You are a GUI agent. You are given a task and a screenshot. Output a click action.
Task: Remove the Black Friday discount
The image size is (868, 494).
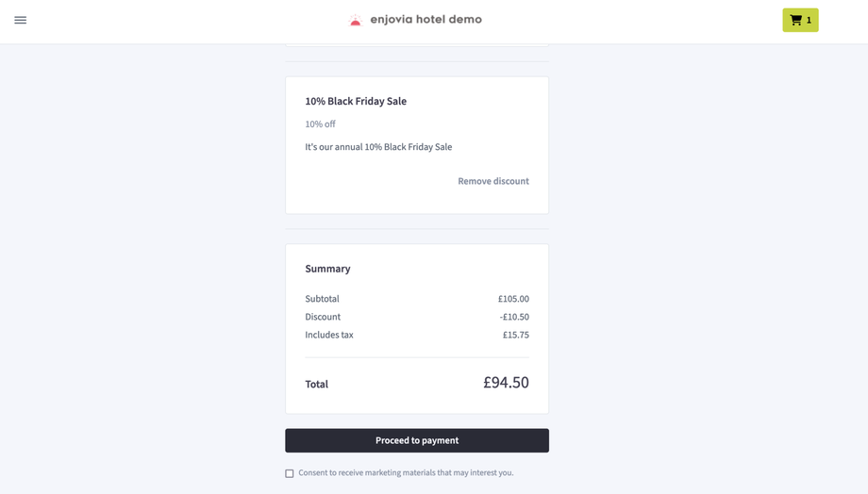tap(492, 181)
